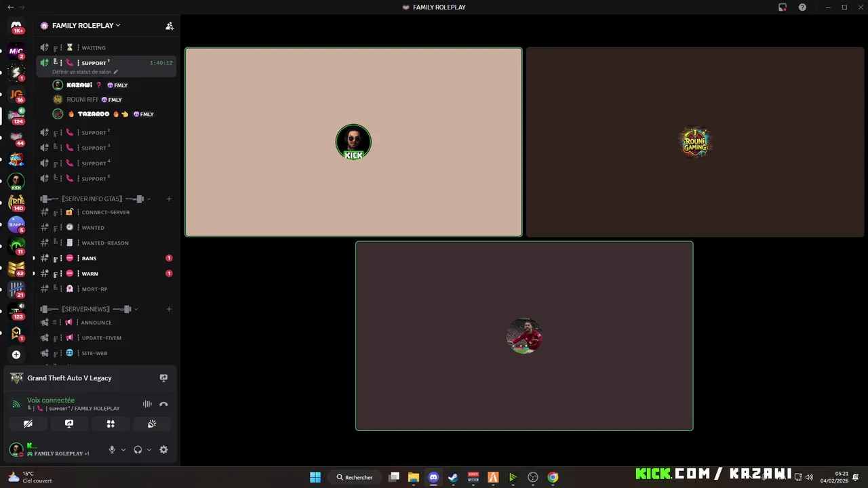Open server icon with badge 124
Viewport: 868px width, 488px height.
[x=16, y=116]
